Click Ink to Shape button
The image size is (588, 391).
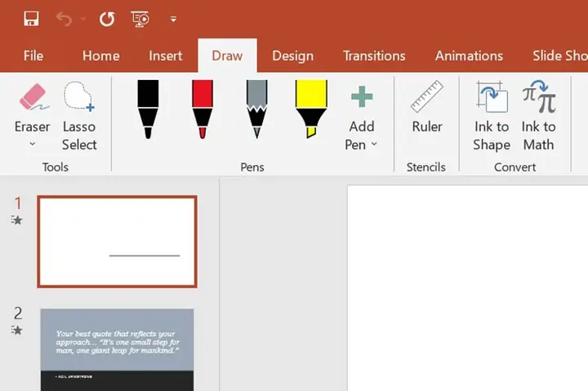coord(492,116)
